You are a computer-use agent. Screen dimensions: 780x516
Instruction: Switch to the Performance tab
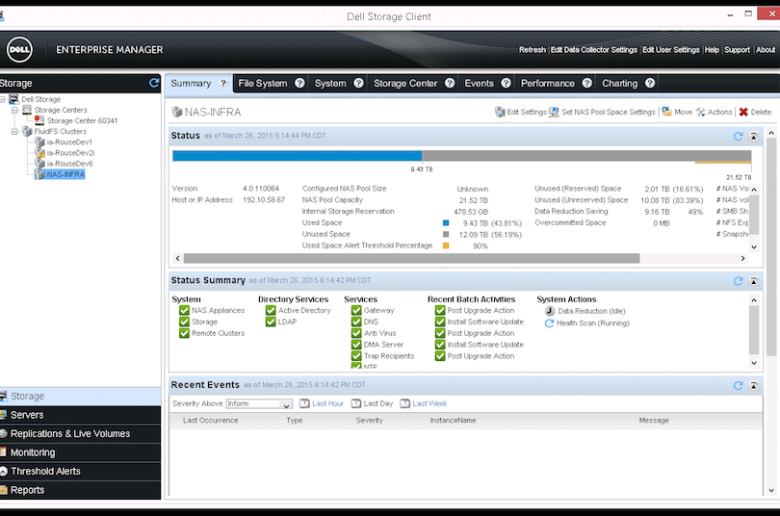[x=548, y=83]
